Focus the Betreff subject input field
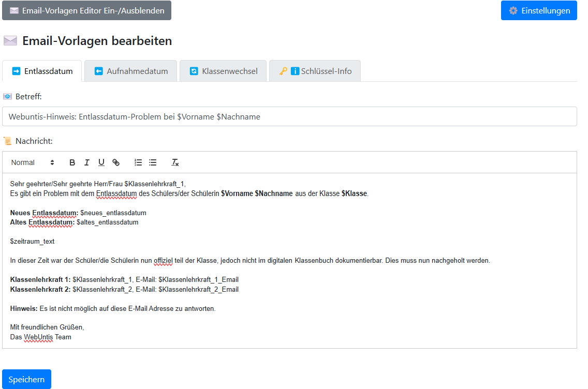 pos(289,116)
